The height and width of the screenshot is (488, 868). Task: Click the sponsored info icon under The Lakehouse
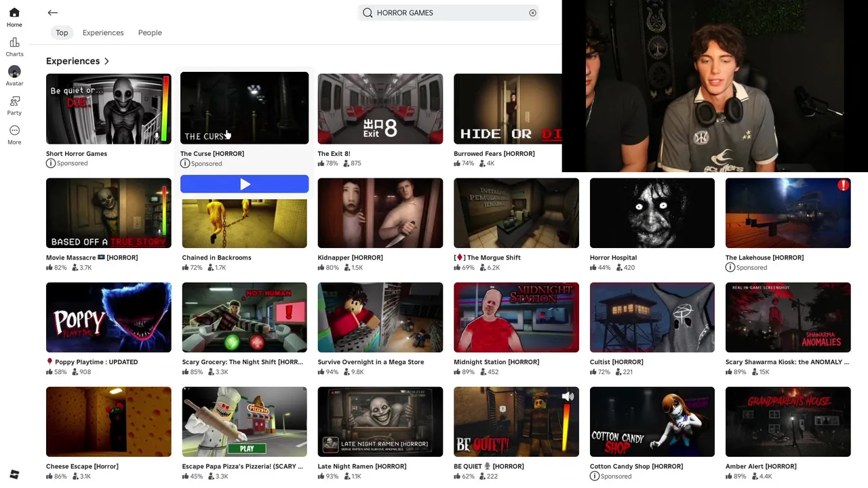(x=730, y=268)
